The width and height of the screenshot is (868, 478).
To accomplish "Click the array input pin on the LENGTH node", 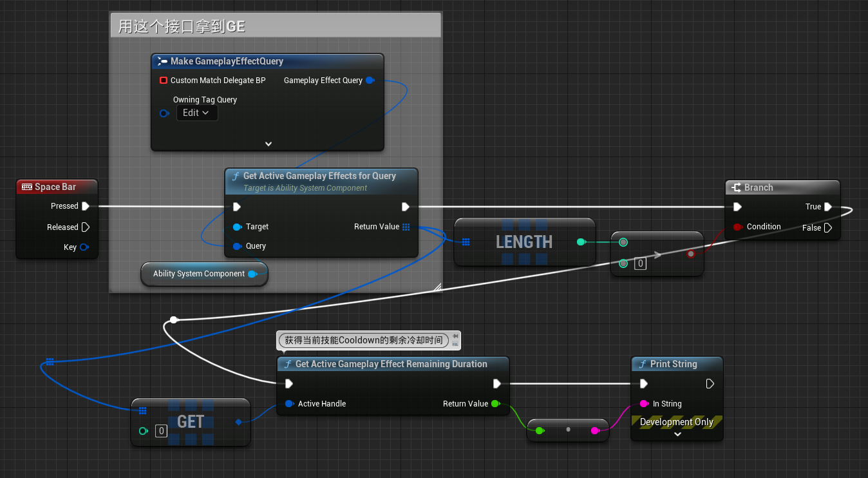I will coord(466,242).
